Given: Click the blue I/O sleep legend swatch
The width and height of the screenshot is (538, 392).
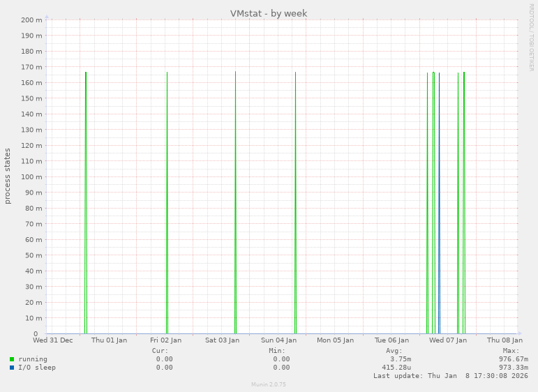Looking at the screenshot, I should click(x=12, y=368).
